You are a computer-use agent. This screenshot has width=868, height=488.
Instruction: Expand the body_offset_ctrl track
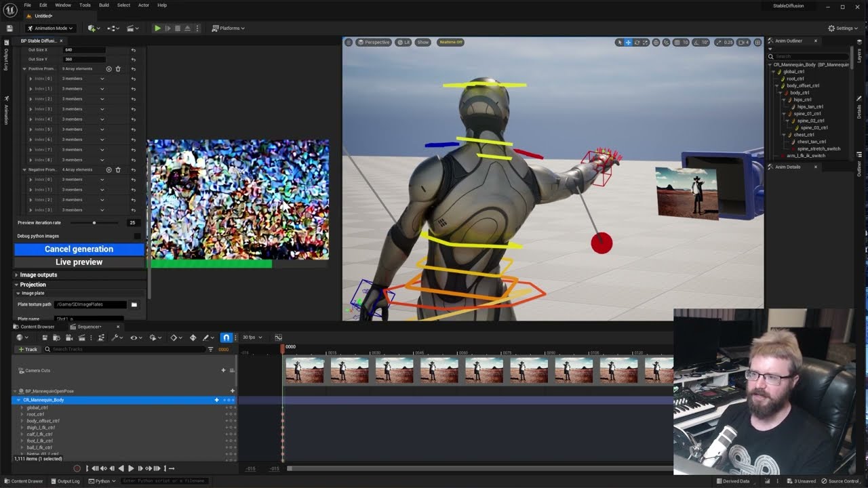(22, 421)
